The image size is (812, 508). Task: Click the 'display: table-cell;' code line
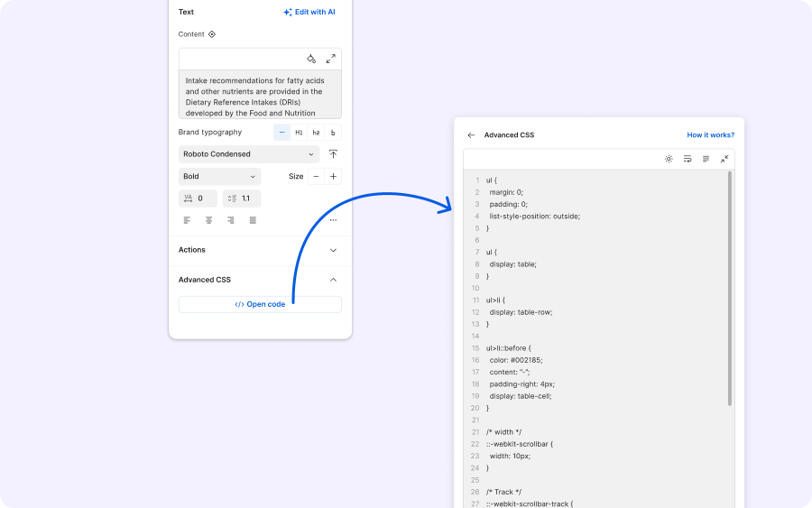[x=521, y=397]
